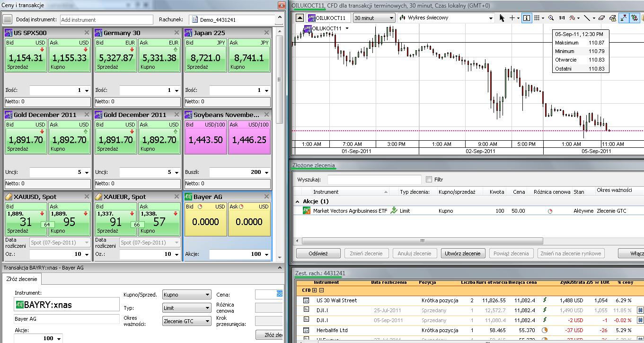Collapse all CFD positions with minus icon
Viewport: 644px width, 343px height.
(322, 290)
